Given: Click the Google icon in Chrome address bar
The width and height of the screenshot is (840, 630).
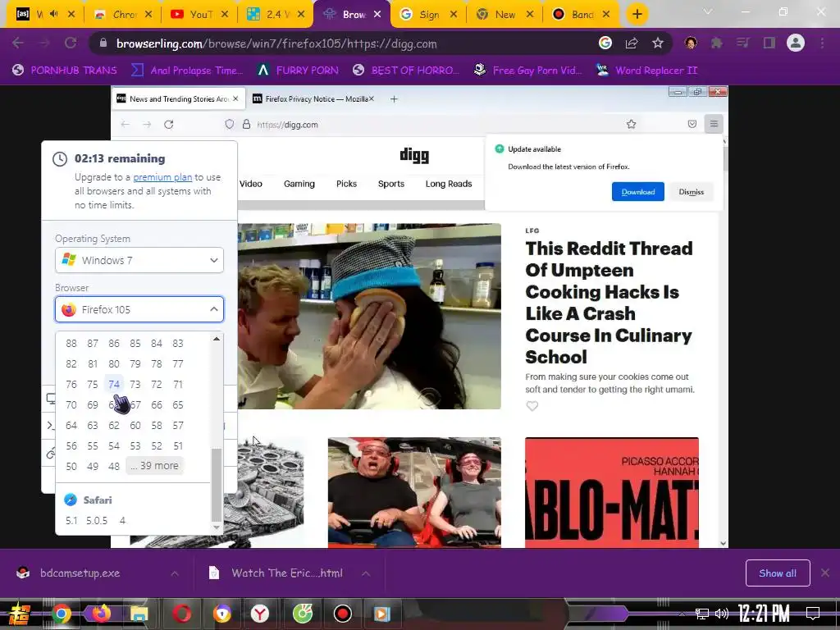Looking at the screenshot, I should 605,43.
